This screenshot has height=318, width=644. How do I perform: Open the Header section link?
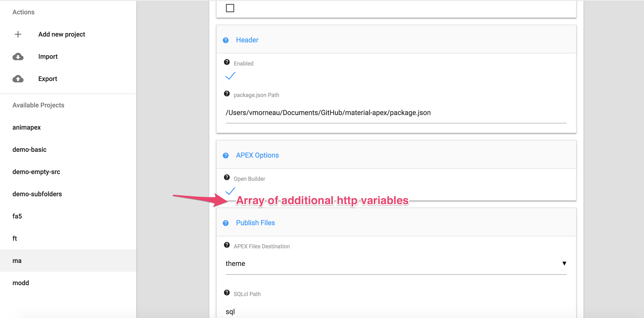coord(247,40)
